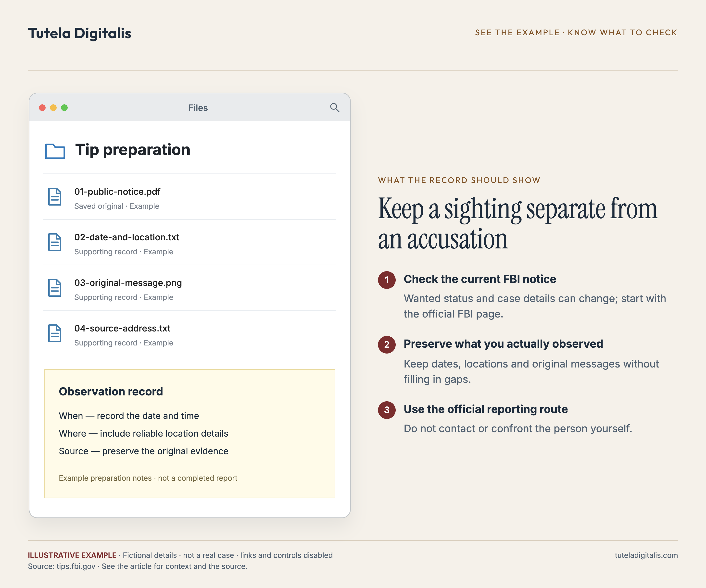Click 'Check the current FBI notice' heading
706x588 pixels.
pyautogui.click(x=480, y=279)
